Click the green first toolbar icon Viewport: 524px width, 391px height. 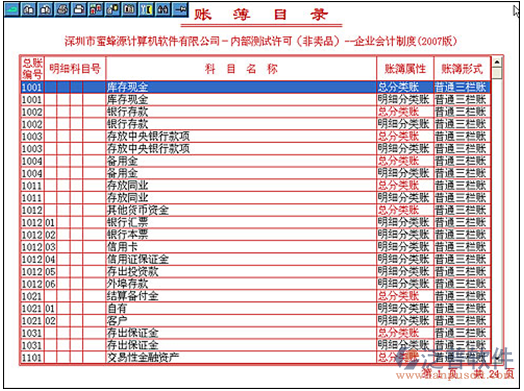12,10
